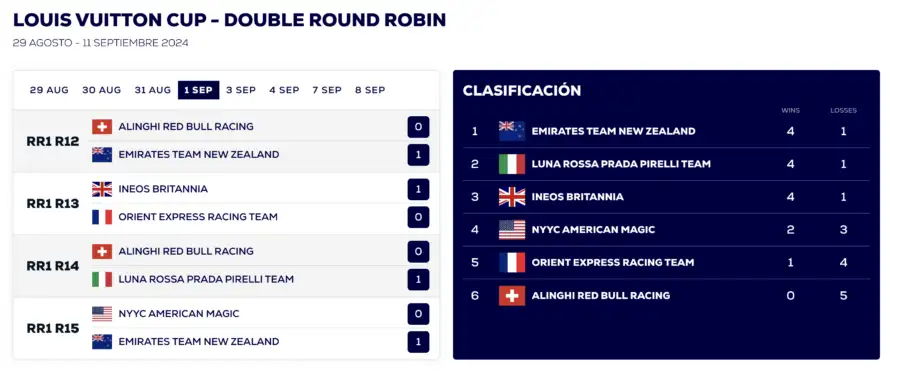Click the Italian flag in the Clasificación panel

511,164
